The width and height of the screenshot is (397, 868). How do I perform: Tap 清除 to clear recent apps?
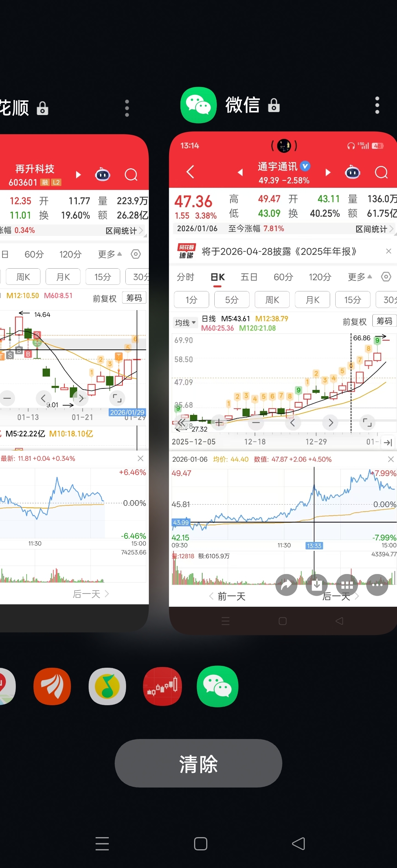pos(198,763)
